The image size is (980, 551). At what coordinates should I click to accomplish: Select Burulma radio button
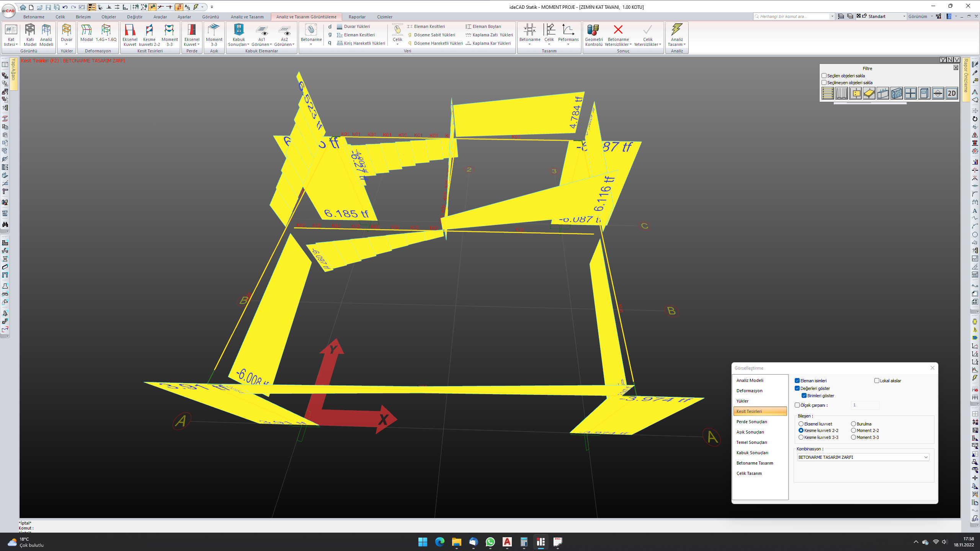point(853,424)
